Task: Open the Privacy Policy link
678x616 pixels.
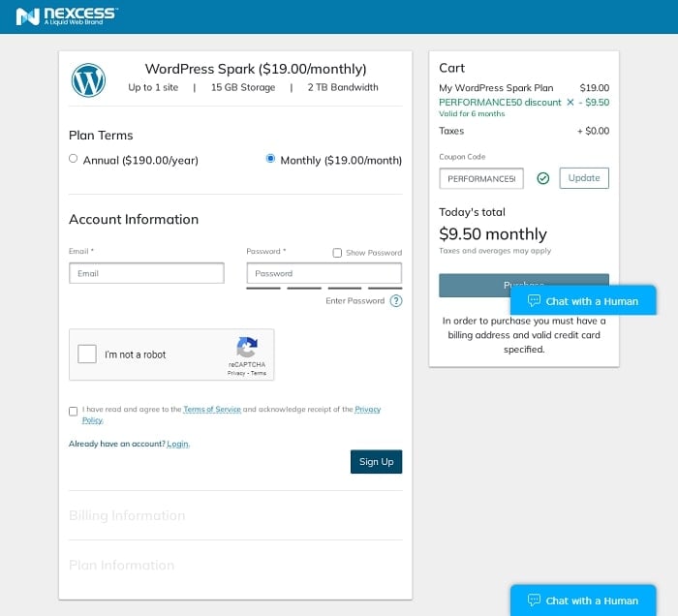Action: click(367, 409)
